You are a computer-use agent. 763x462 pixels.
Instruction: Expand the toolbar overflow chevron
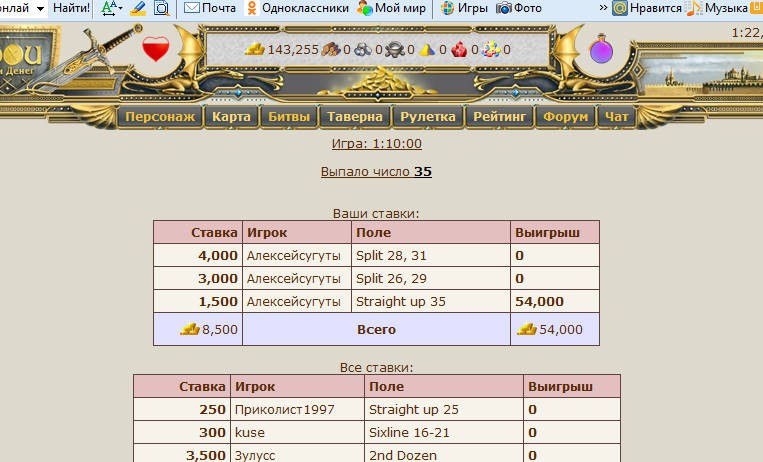[603, 8]
